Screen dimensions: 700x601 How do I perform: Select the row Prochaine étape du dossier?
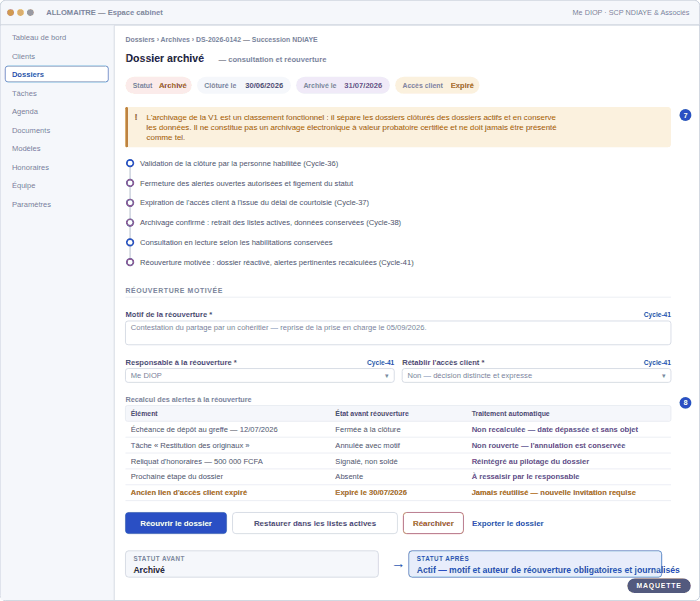398,477
